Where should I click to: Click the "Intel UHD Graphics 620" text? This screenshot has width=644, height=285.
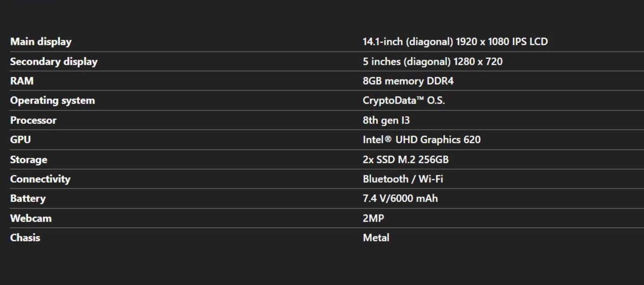click(x=421, y=140)
